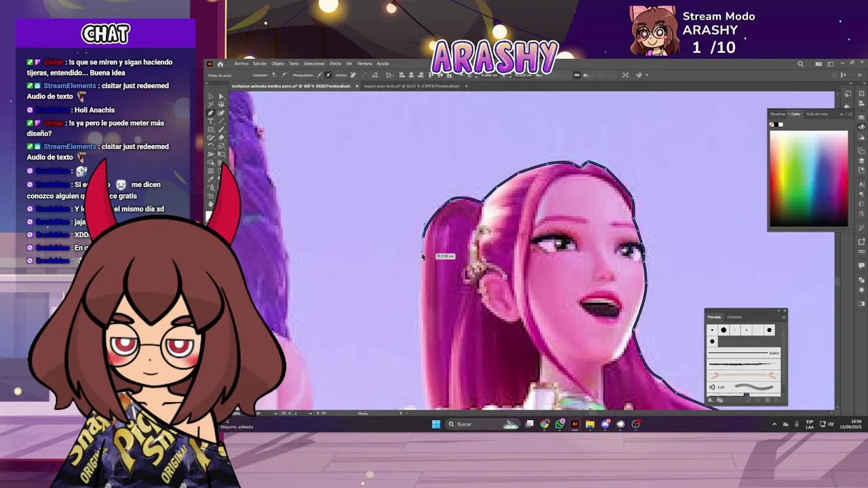This screenshot has height=488, width=868.
Task: Select the Curvature tool
Action: tap(221, 113)
